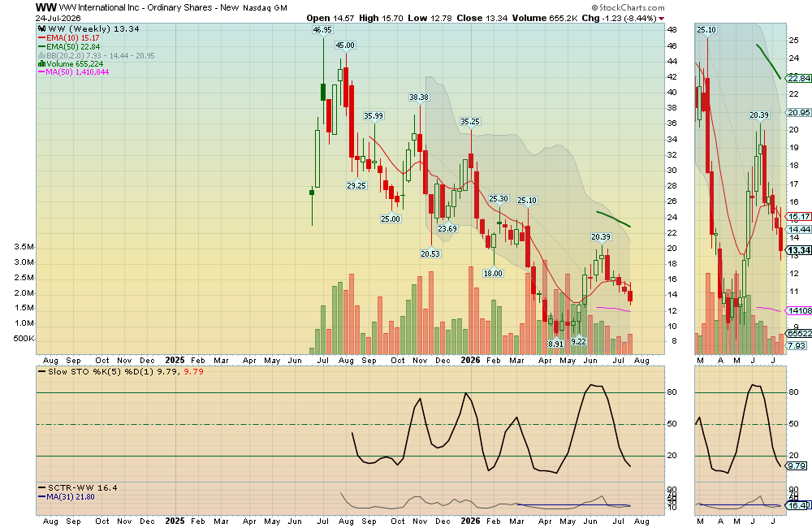Screen dimensions: 812x528
Task: Click the 9.22 low price label
Action: 578,342
